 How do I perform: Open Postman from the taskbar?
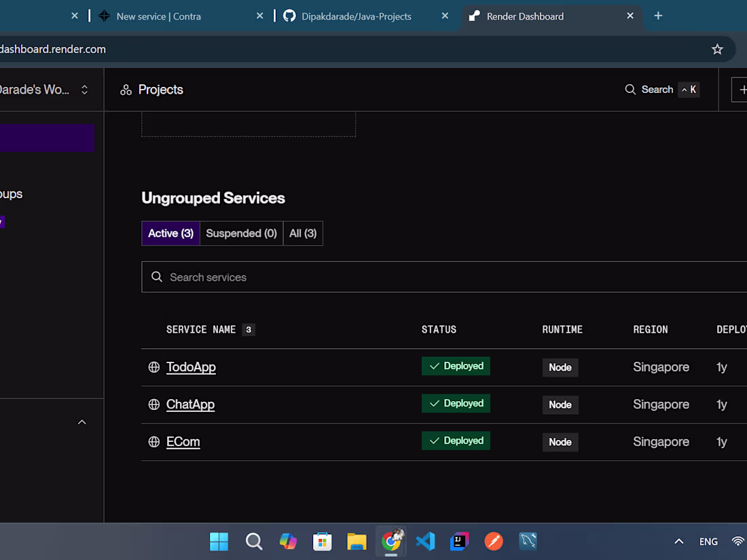click(494, 542)
